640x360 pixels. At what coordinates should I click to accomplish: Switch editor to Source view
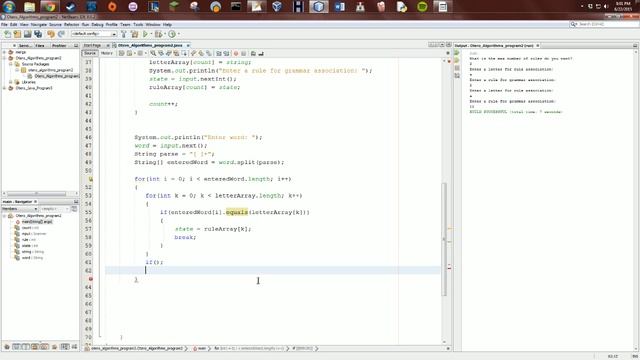pos(90,53)
